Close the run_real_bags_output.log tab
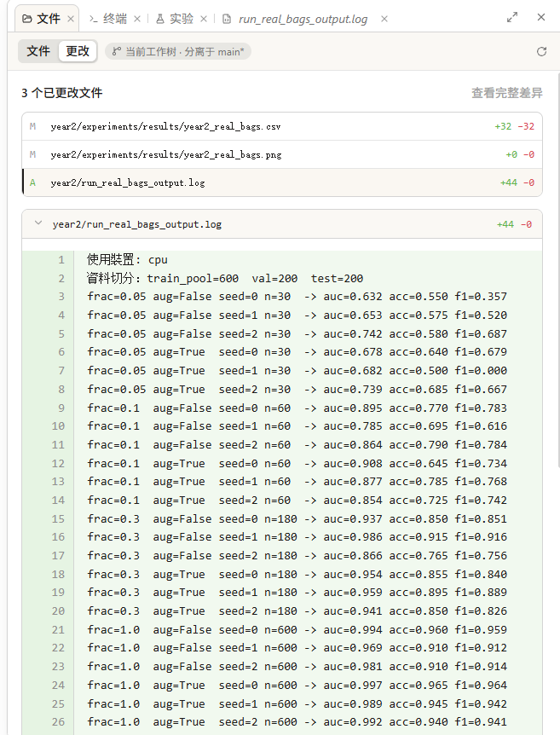This screenshot has width=560, height=735. coord(384,19)
